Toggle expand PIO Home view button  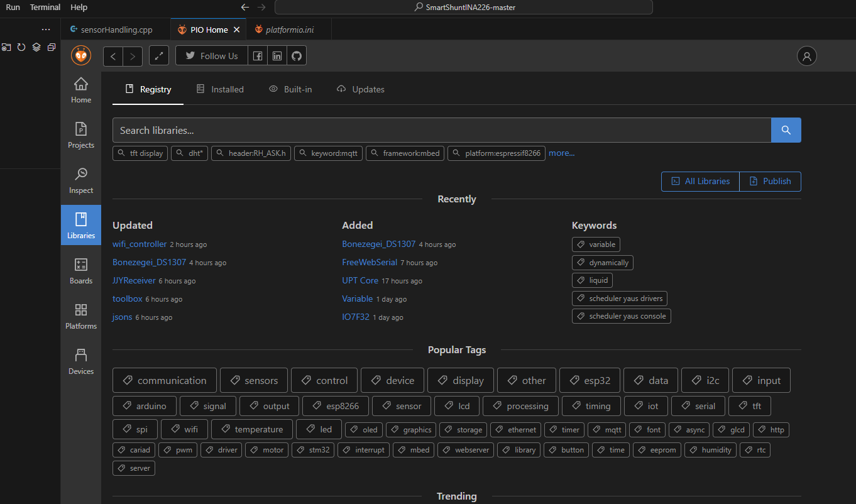[159, 56]
